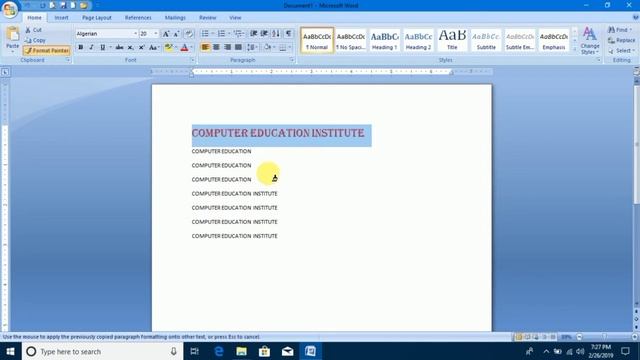Click Replace in Editing group
640x360 pixels.
tap(621, 40)
